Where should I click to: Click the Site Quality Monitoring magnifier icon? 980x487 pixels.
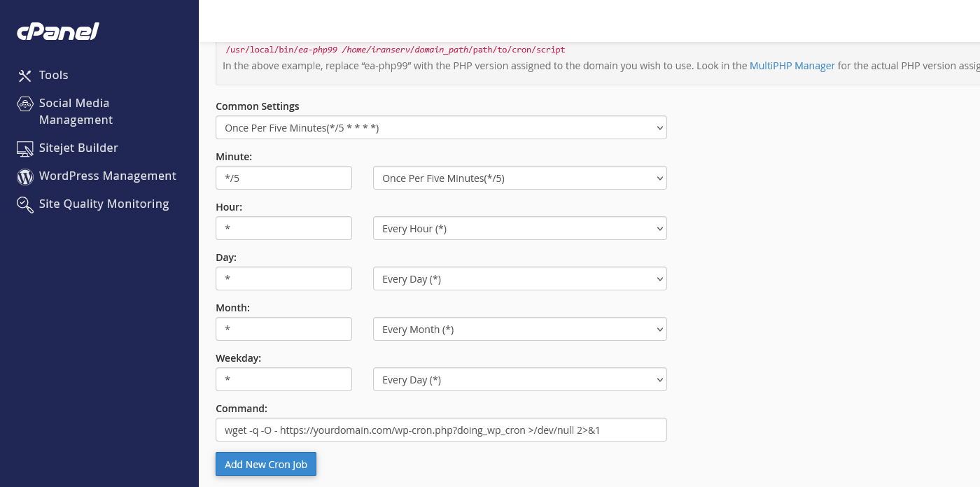point(25,204)
